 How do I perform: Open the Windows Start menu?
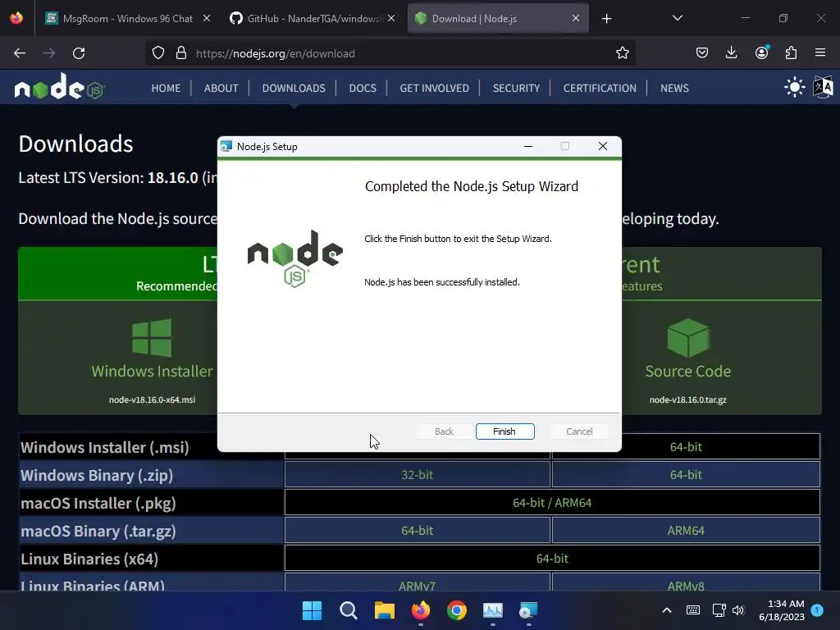click(312, 610)
